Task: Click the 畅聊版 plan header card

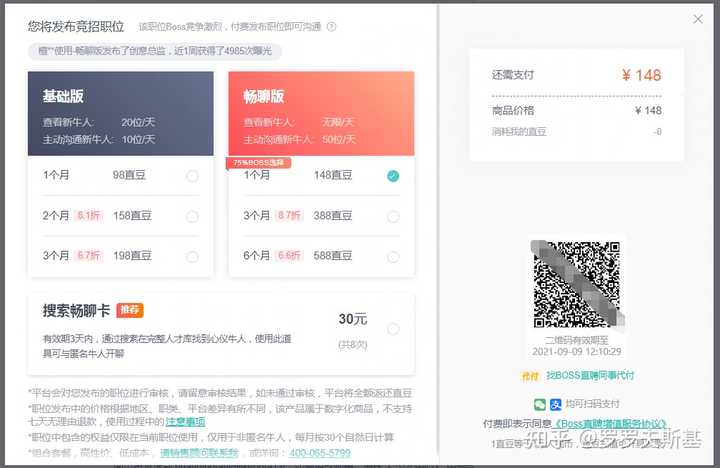Action: pos(321,113)
